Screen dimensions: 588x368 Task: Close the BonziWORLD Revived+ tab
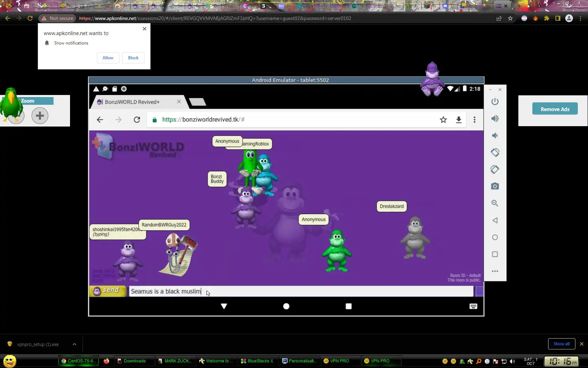coord(179,102)
